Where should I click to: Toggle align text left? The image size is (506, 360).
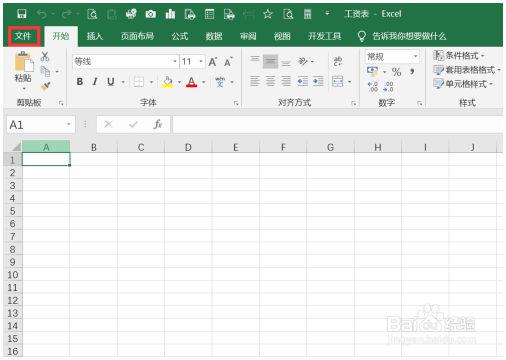[x=255, y=81]
